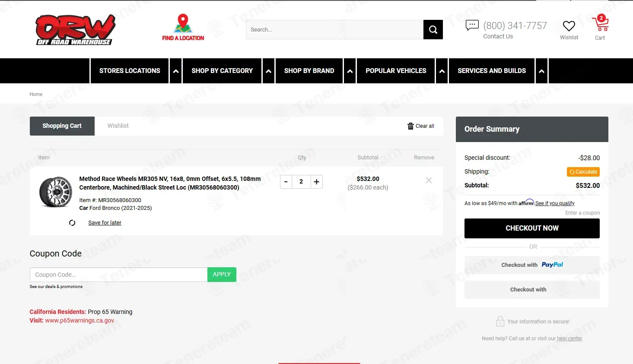
Task: Open Affirm See if you qualify link
Action: coord(555,203)
